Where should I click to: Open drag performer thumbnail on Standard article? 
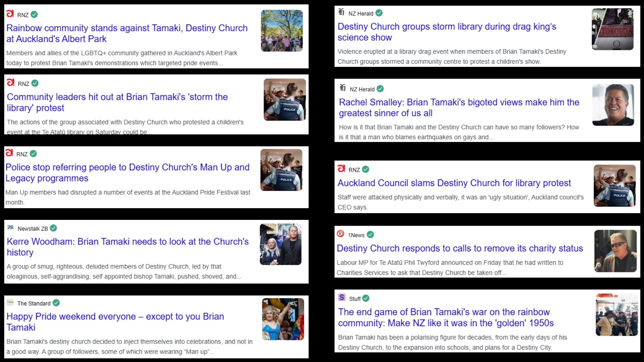[x=283, y=319]
